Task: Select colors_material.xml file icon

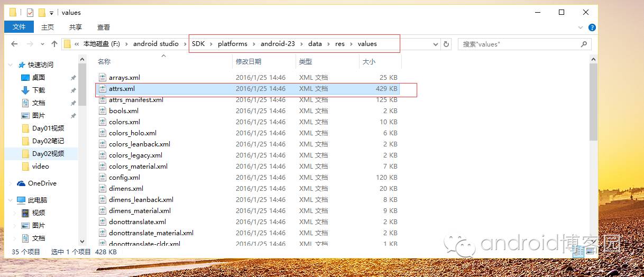Action: click(103, 167)
